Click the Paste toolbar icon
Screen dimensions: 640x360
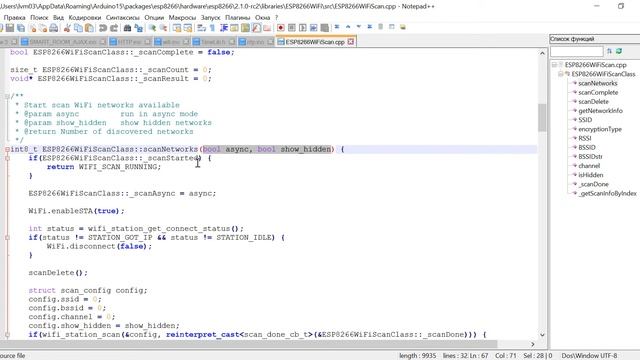[x=89, y=28]
